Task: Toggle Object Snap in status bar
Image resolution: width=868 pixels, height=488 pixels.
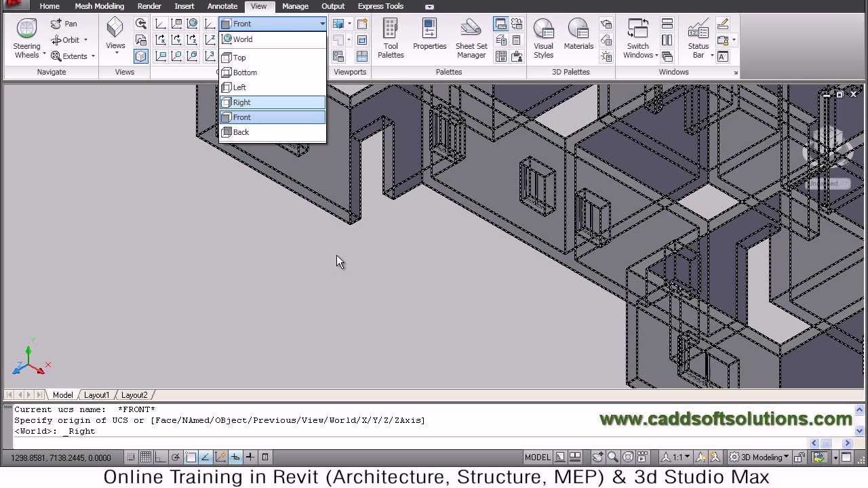Action: [x=191, y=457]
